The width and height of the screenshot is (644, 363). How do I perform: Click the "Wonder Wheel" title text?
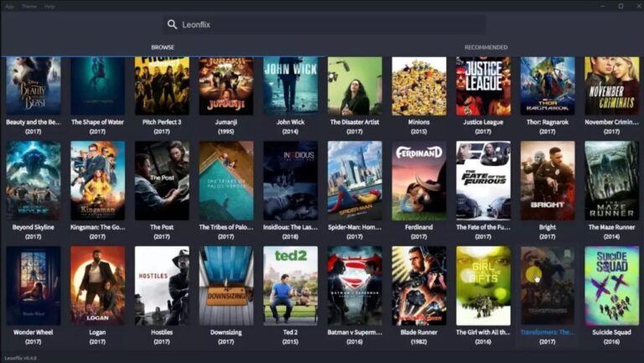[34, 332]
